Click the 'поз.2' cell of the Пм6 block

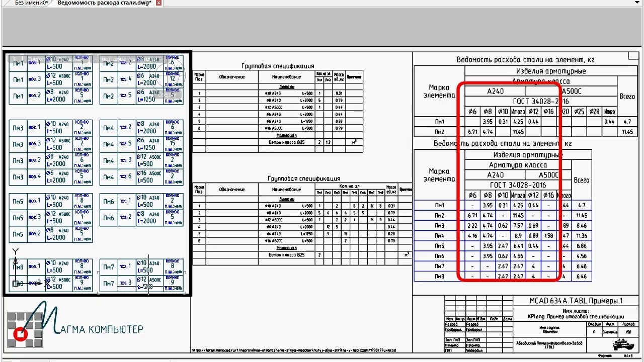coord(127,217)
